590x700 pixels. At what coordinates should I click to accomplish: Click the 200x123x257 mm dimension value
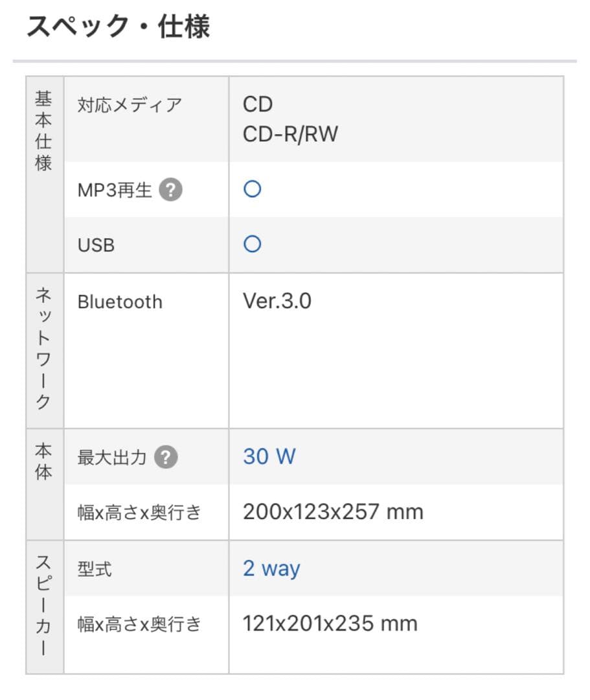pos(332,511)
